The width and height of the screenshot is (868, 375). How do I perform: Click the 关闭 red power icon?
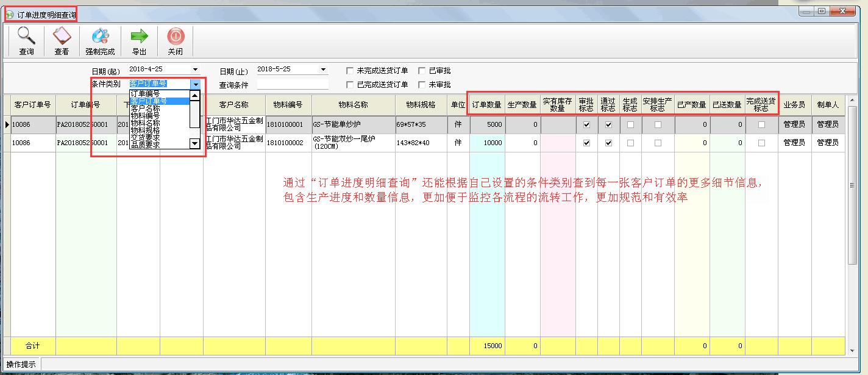[x=176, y=36]
